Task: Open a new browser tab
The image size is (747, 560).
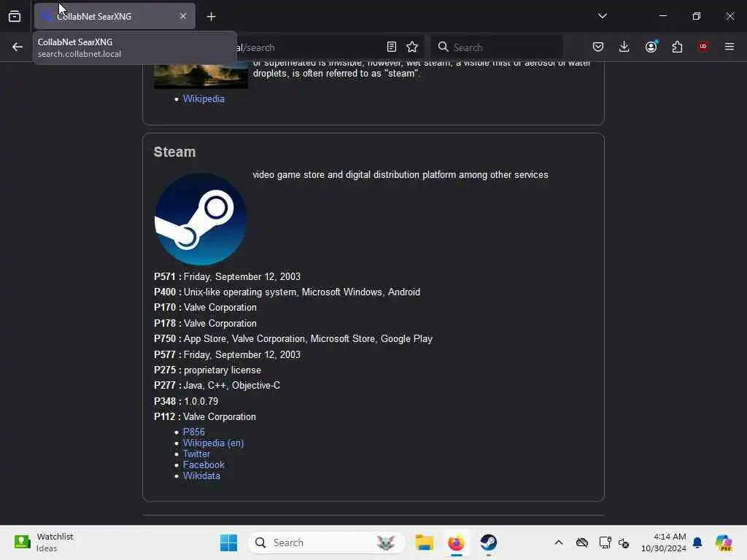Action: click(211, 17)
